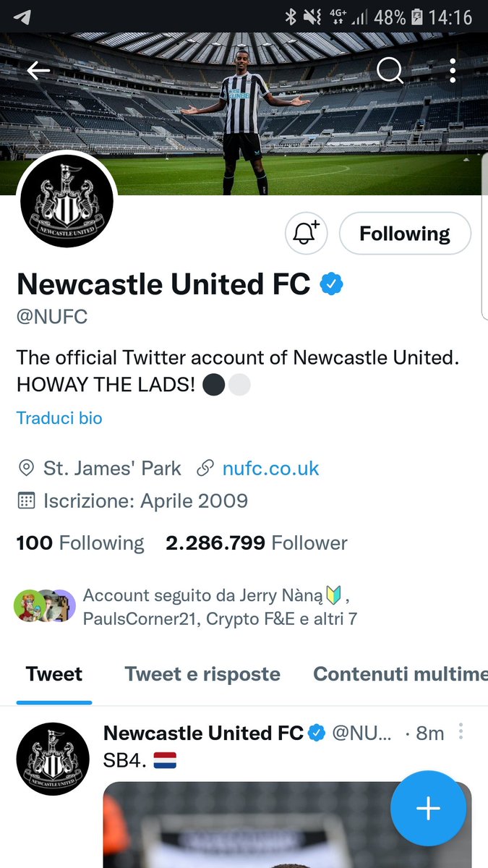The height and width of the screenshot is (868, 488).
Task: Open the tweet's three-dot options menu
Action: [461, 732]
